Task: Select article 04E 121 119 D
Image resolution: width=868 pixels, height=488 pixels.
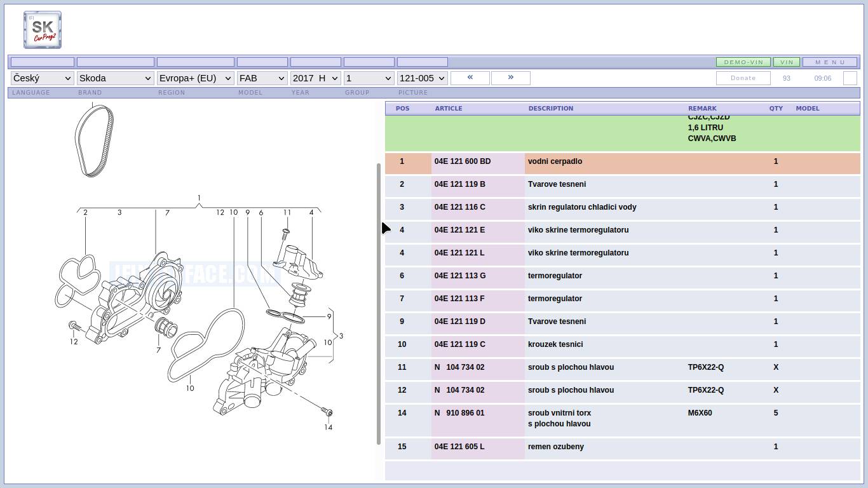Action: 460,322
